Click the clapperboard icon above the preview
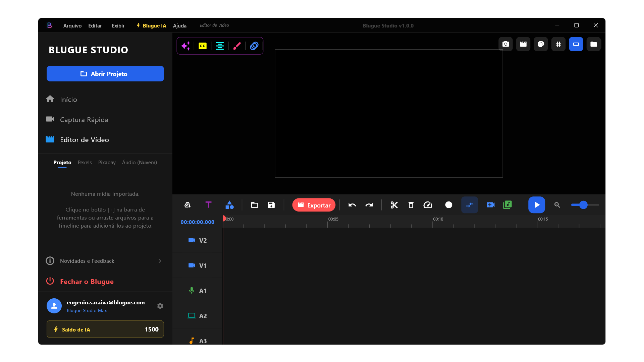 click(523, 44)
